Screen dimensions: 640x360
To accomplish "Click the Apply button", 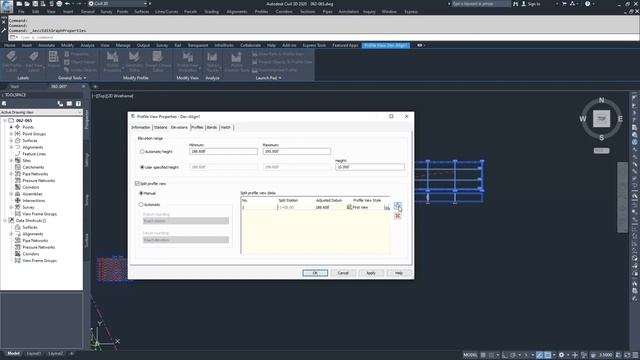I will pos(371,273).
